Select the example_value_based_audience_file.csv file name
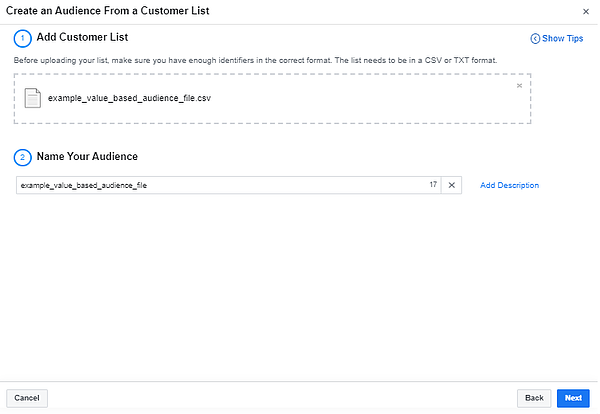Screen dimensions: 600x414 (x=130, y=99)
